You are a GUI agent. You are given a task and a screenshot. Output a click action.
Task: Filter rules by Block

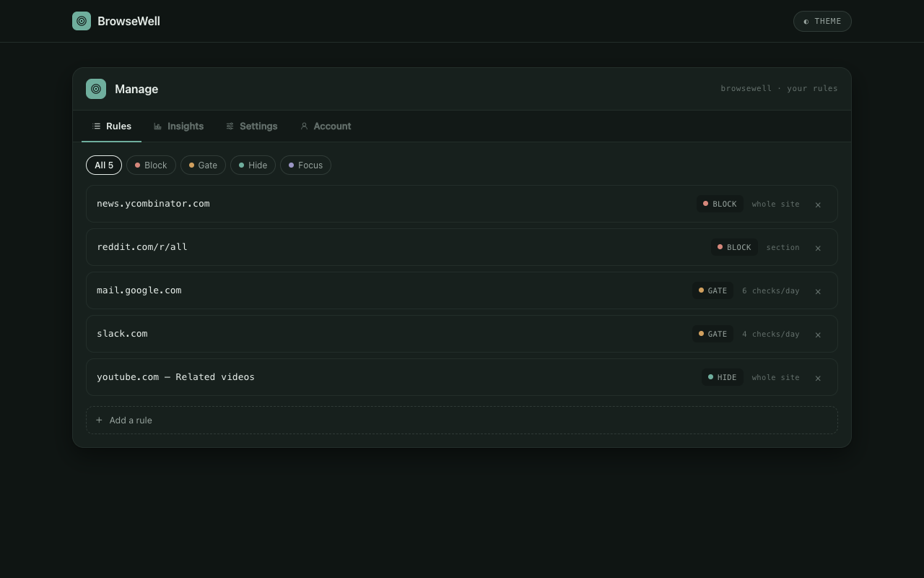151,165
